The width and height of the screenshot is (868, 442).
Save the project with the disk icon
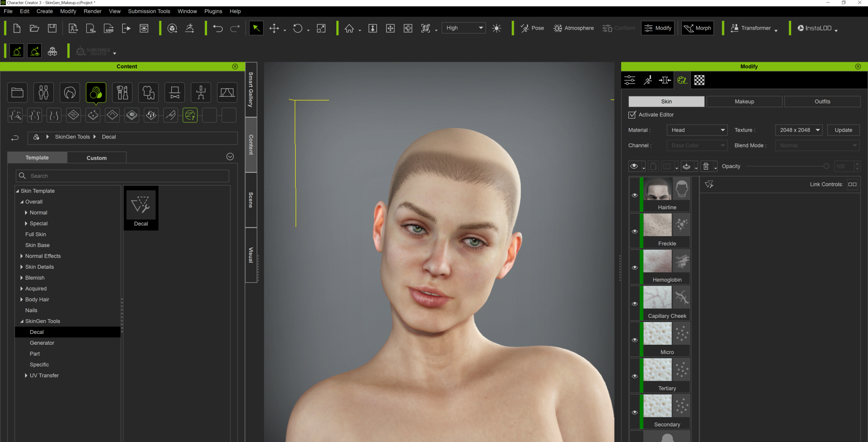click(52, 28)
